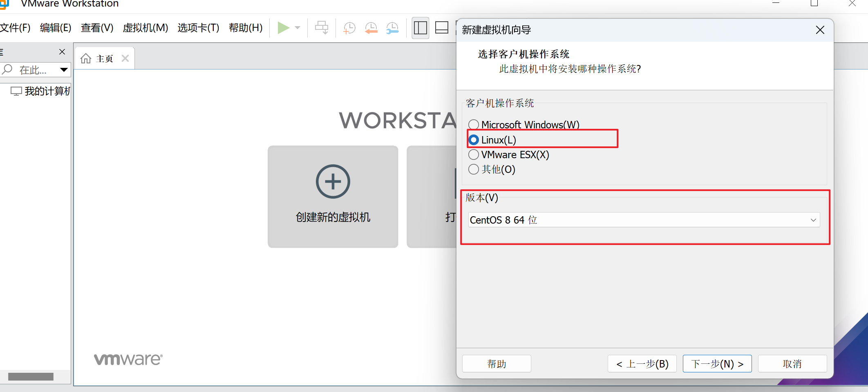Viewport: 868px width, 392px height.
Task: Click the library panel horizontal scrollbar
Action: (31, 377)
